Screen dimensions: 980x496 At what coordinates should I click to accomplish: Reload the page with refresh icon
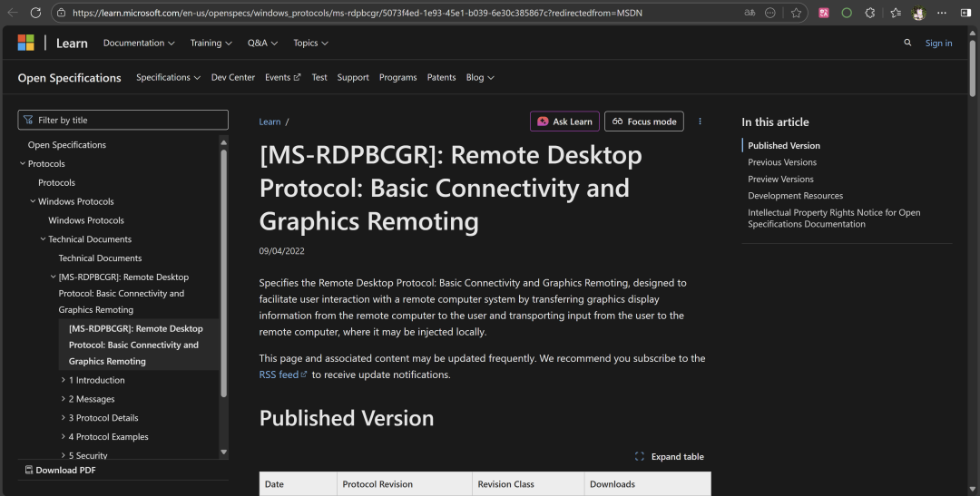pos(35,13)
